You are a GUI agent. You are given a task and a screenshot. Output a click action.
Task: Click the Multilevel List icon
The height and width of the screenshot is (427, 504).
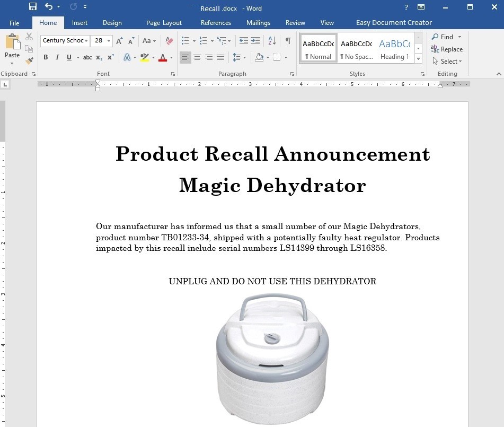point(222,40)
